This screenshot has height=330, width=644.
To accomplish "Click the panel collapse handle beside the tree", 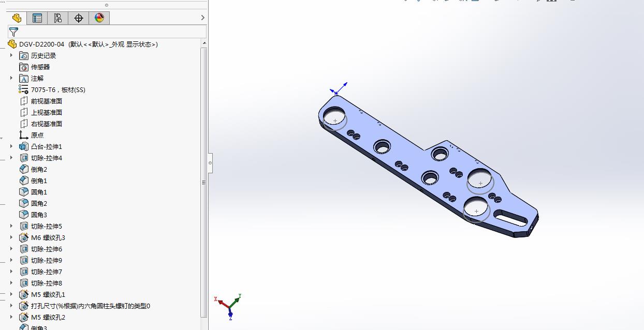I will (x=210, y=163).
